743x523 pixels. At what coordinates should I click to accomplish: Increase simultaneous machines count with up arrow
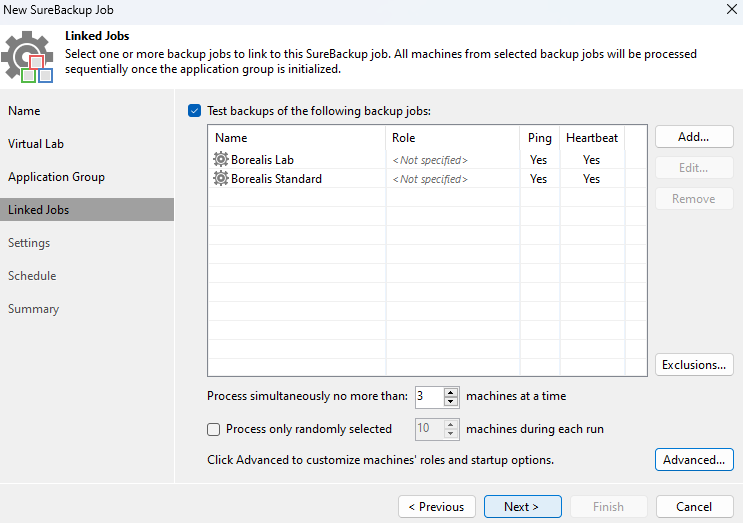tap(451, 392)
